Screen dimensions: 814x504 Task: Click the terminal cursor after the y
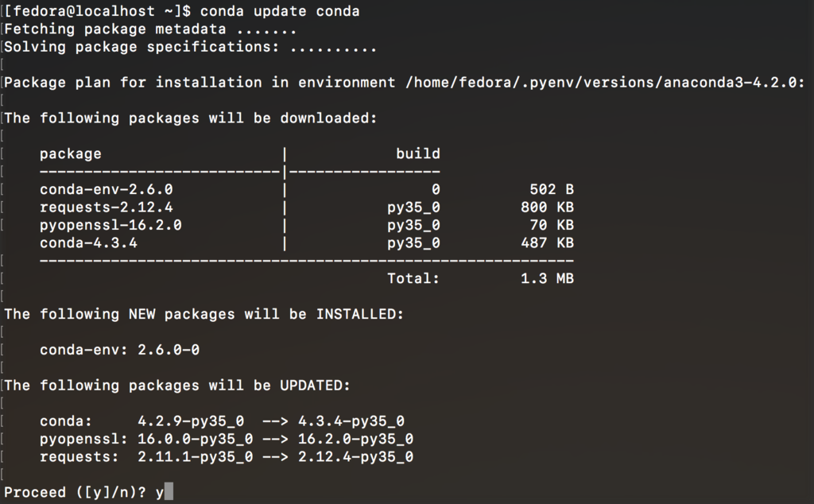(169, 491)
